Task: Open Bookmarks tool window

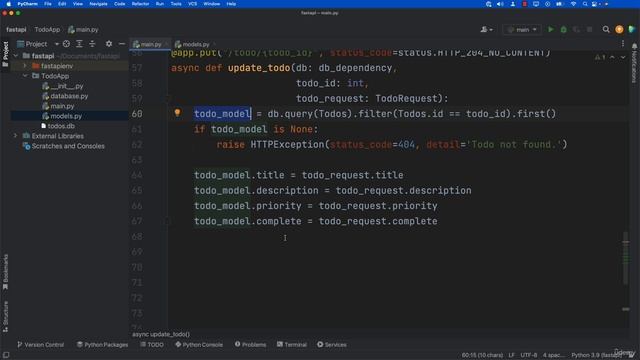Action: point(5,272)
